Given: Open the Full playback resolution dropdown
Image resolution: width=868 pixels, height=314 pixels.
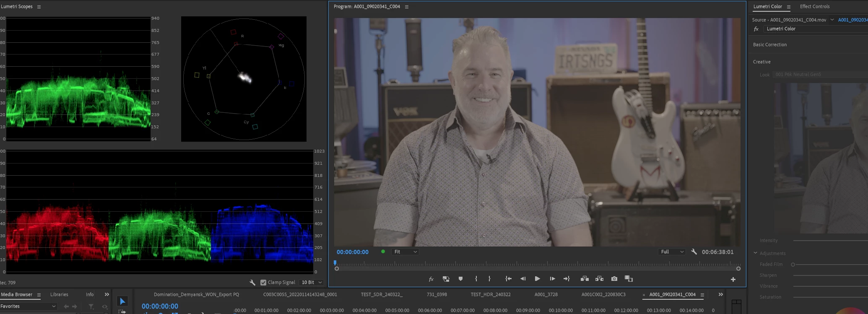Looking at the screenshot, I should click(672, 252).
